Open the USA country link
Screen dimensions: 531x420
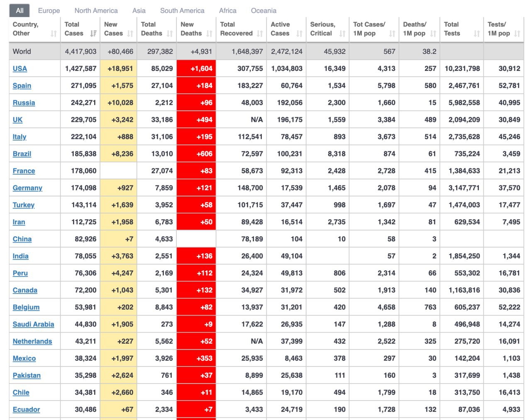(x=20, y=69)
